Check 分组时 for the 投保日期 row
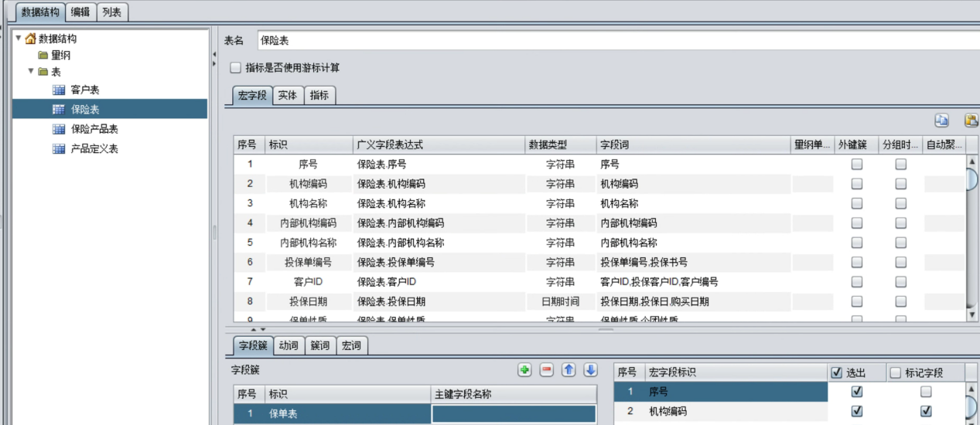The image size is (980, 425). coord(901,301)
